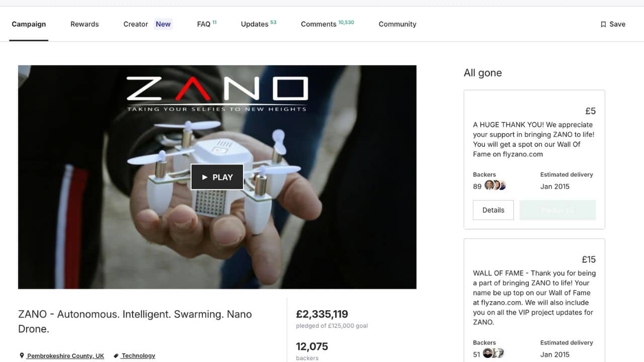
Task: Click backer avatars on the £5 reward
Action: point(495,186)
